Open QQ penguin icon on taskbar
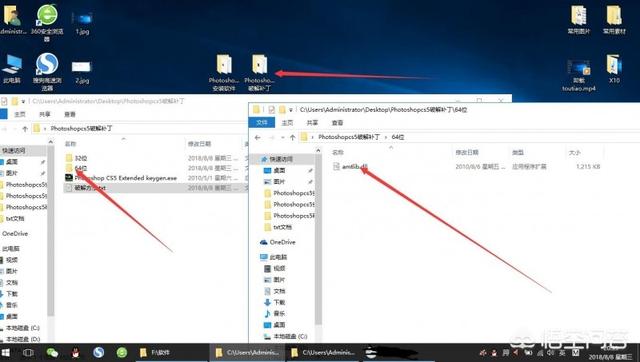 pos(75,353)
